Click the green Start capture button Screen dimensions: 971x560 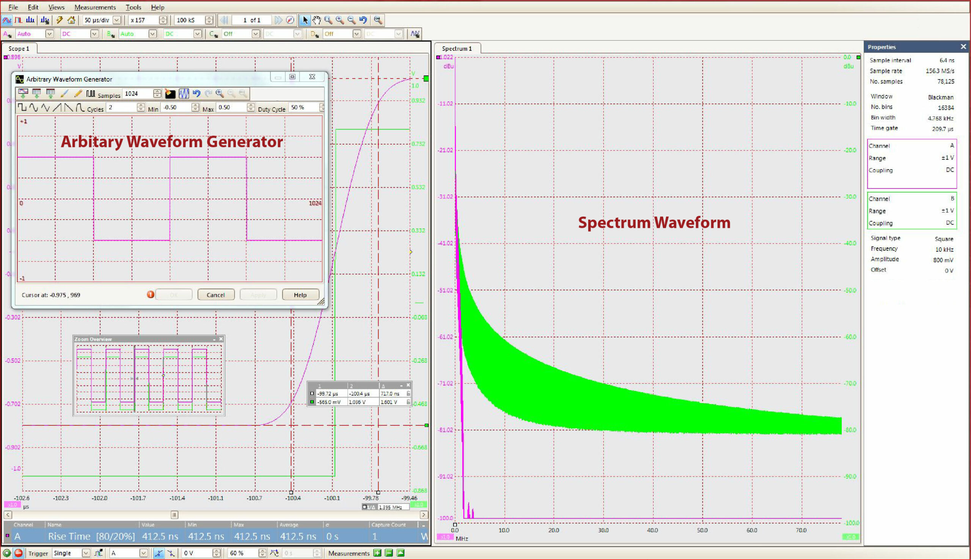tap(6, 553)
